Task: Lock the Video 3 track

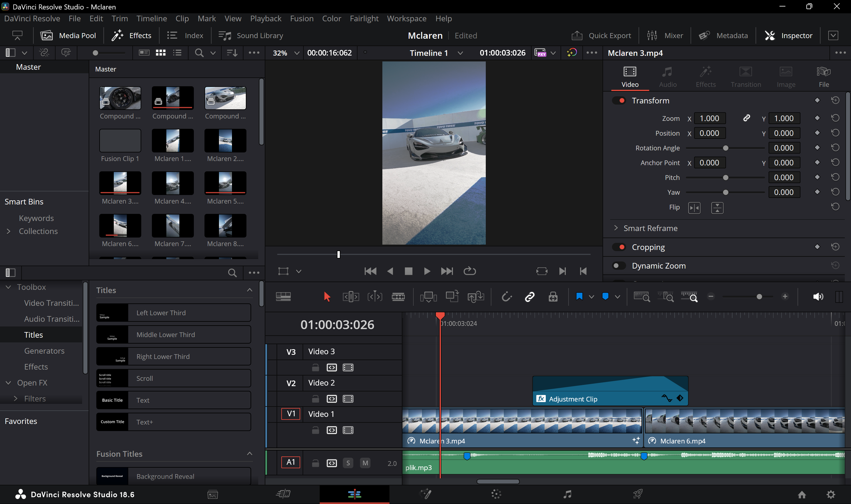Action: click(316, 368)
